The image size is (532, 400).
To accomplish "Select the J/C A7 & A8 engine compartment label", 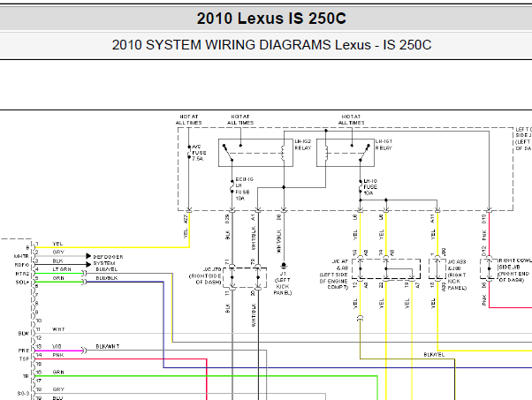I will coord(334,275).
